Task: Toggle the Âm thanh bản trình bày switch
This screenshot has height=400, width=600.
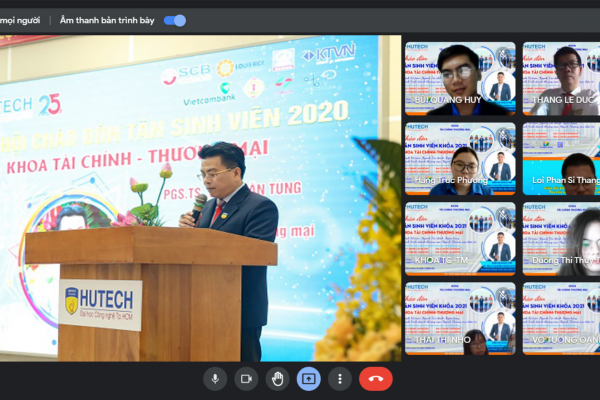Action: (175, 20)
